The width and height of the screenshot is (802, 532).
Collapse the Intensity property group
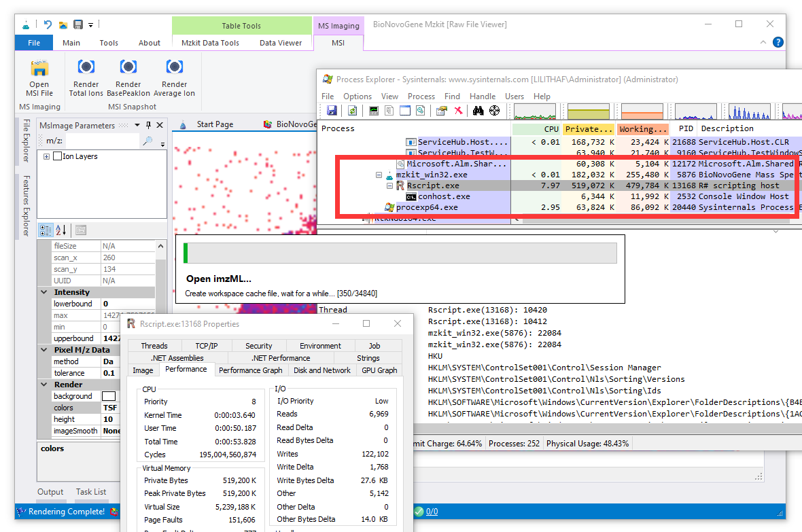click(x=43, y=292)
